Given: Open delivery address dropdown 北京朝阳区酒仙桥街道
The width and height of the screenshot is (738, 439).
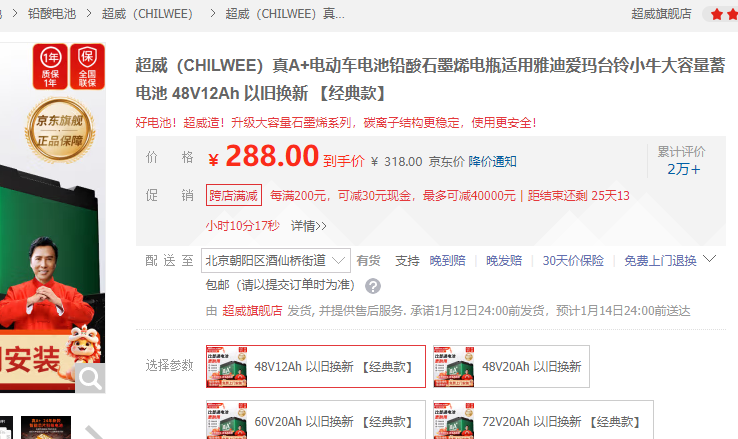Looking at the screenshot, I should point(276,260).
